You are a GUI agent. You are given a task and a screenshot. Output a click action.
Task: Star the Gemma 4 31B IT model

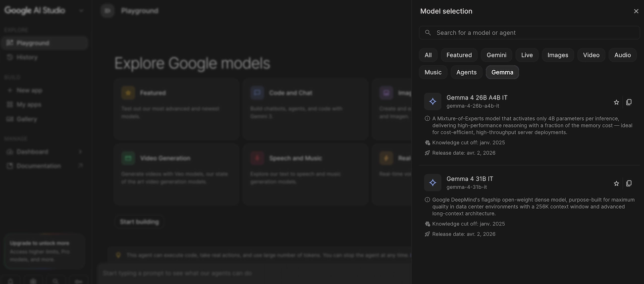616,184
